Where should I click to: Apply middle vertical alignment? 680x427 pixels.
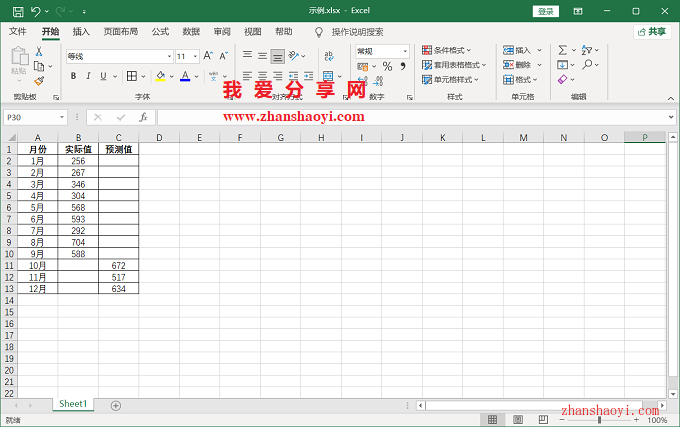click(x=262, y=55)
